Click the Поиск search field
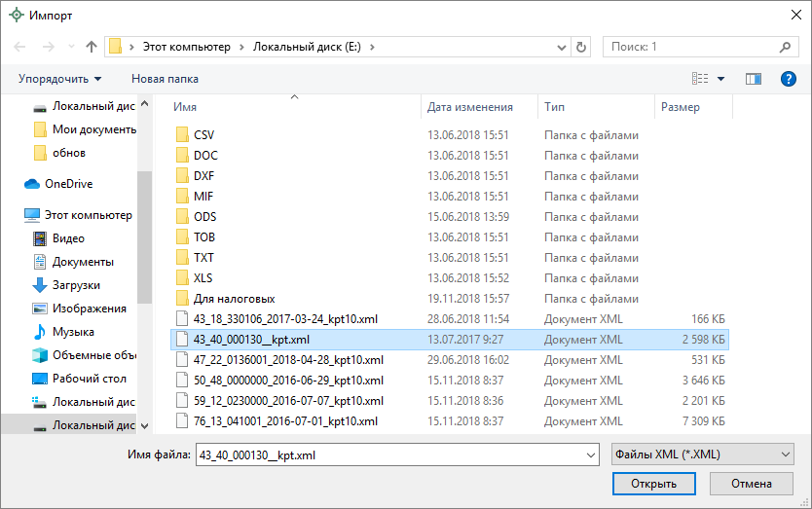Viewport: 812px width, 509px height. 691,47
